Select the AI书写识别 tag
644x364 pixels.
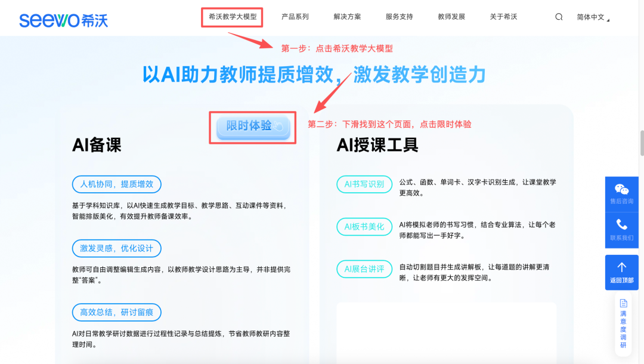[364, 184]
